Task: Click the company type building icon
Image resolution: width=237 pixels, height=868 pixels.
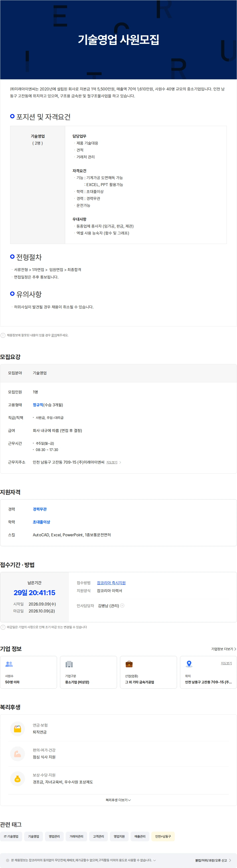Action: pyautogui.click(x=69, y=664)
